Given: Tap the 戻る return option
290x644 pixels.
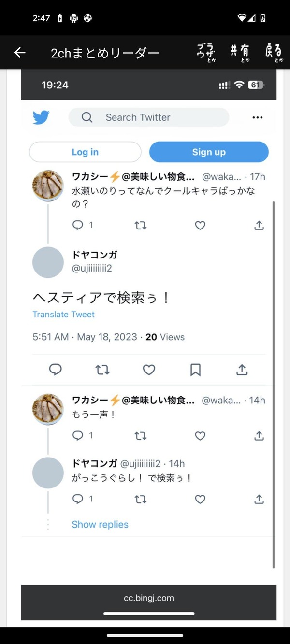Looking at the screenshot, I should (274, 52).
